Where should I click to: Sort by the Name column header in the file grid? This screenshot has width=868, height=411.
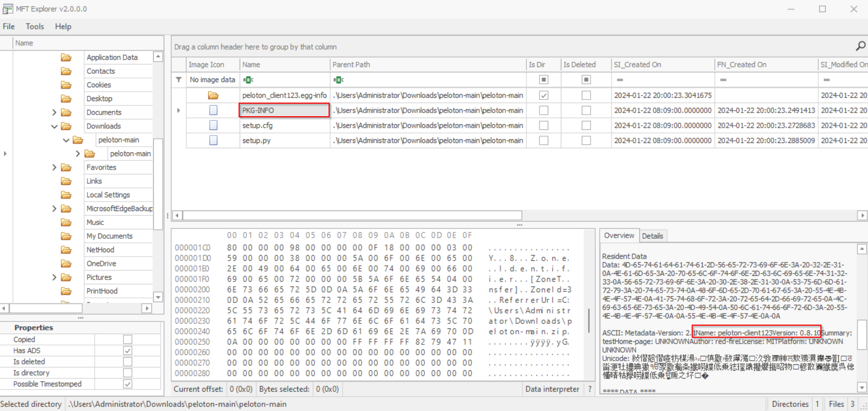coord(285,64)
